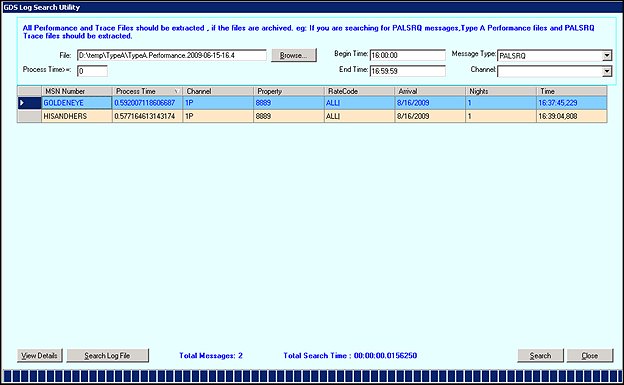Click the Total Messages: 2 status text
The height and width of the screenshot is (385, 624).
coord(211,356)
